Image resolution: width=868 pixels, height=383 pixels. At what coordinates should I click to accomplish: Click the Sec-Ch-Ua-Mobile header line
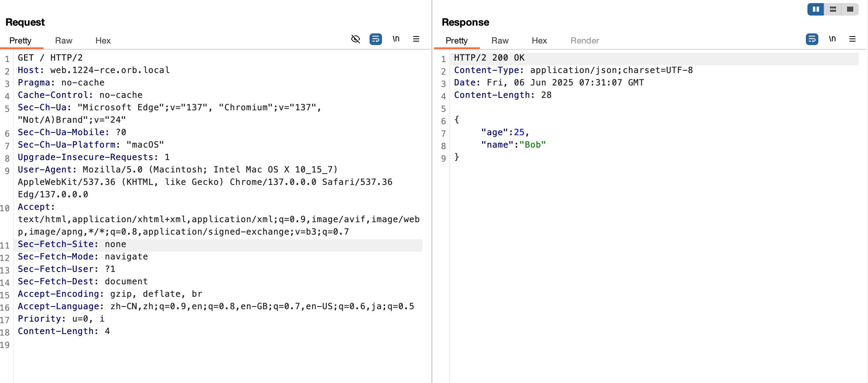point(72,132)
